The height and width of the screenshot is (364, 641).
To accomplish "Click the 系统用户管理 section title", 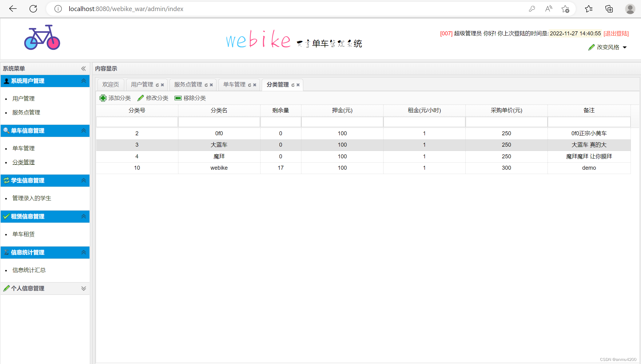I will (28, 81).
